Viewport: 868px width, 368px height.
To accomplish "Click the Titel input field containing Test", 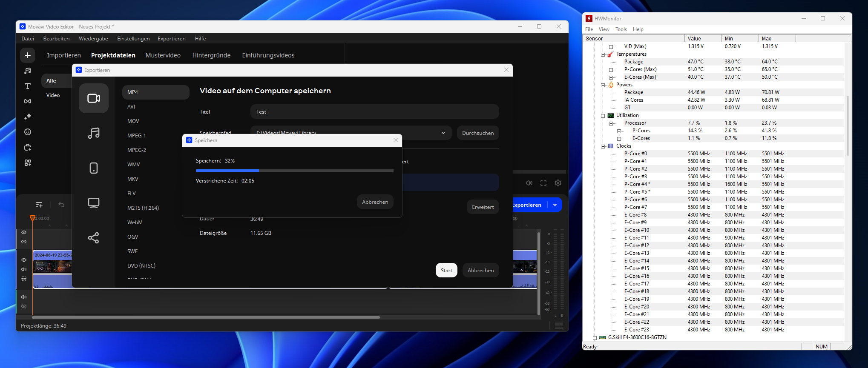I will [x=375, y=112].
